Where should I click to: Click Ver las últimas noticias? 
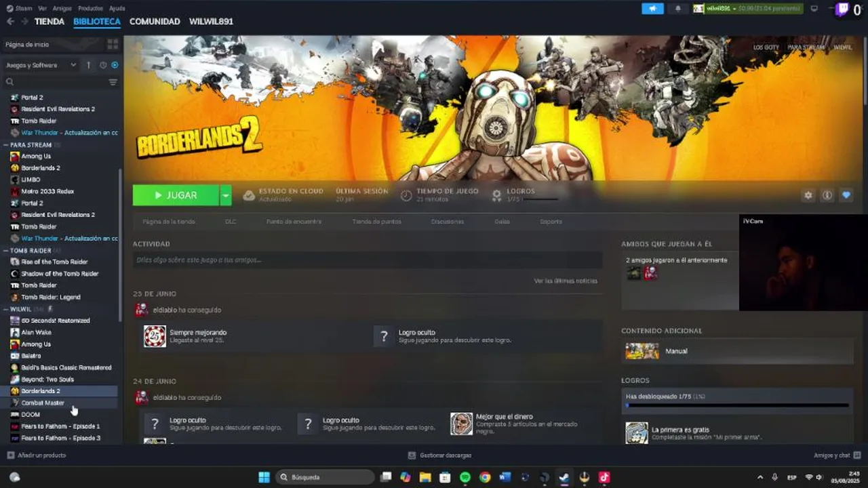coord(566,281)
